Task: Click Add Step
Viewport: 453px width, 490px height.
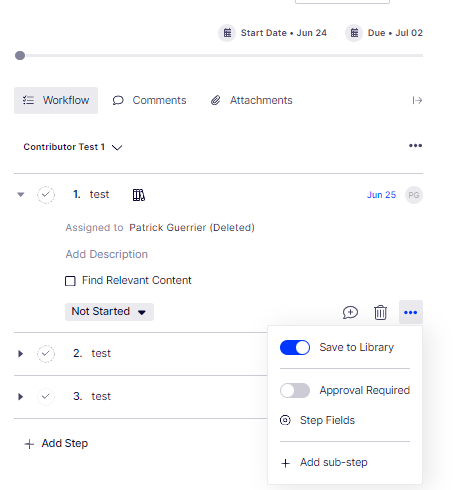Action: [x=56, y=444]
